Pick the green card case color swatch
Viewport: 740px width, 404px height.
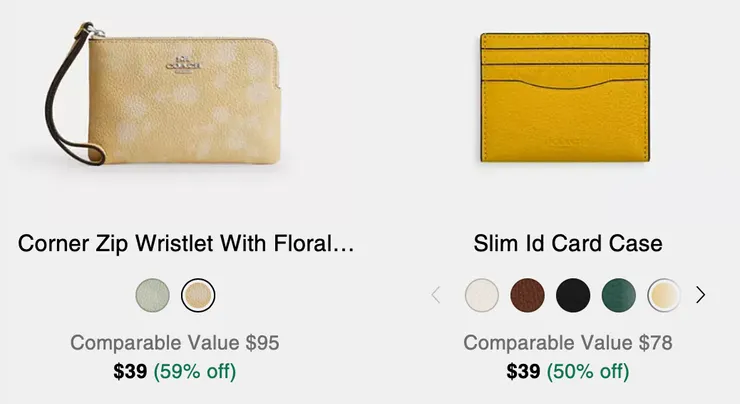click(619, 295)
